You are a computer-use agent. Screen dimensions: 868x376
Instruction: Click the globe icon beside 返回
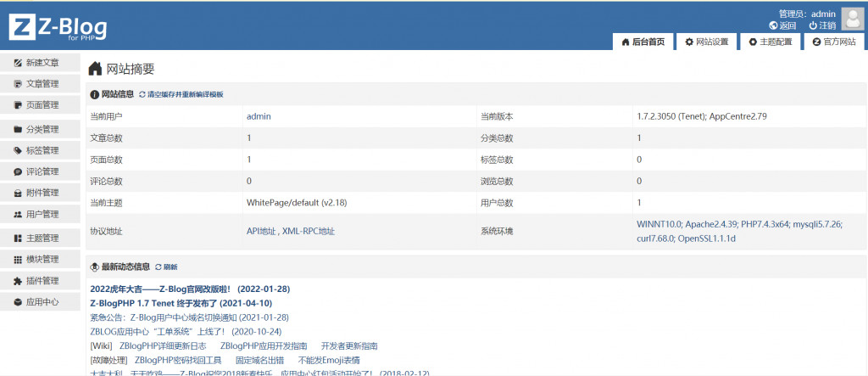pyautogui.click(x=773, y=25)
